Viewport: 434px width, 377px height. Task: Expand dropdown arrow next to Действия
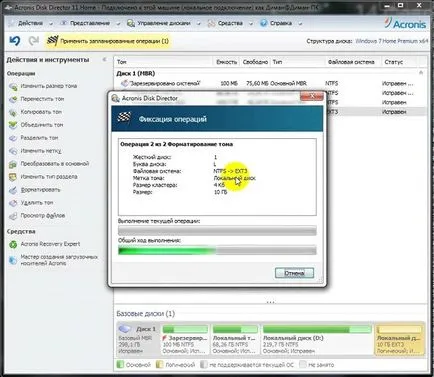click(x=51, y=24)
